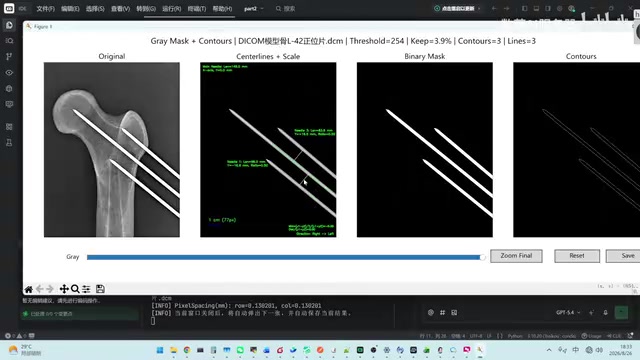Click the volume icon in the system tray
The height and width of the screenshot is (360, 640).
point(599,350)
